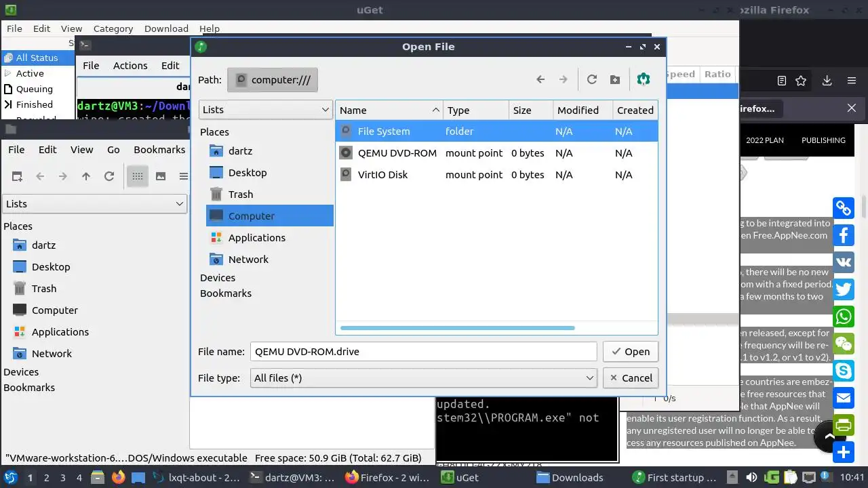Click the horizontal scrollbar in file list

click(x=457, y=328)
